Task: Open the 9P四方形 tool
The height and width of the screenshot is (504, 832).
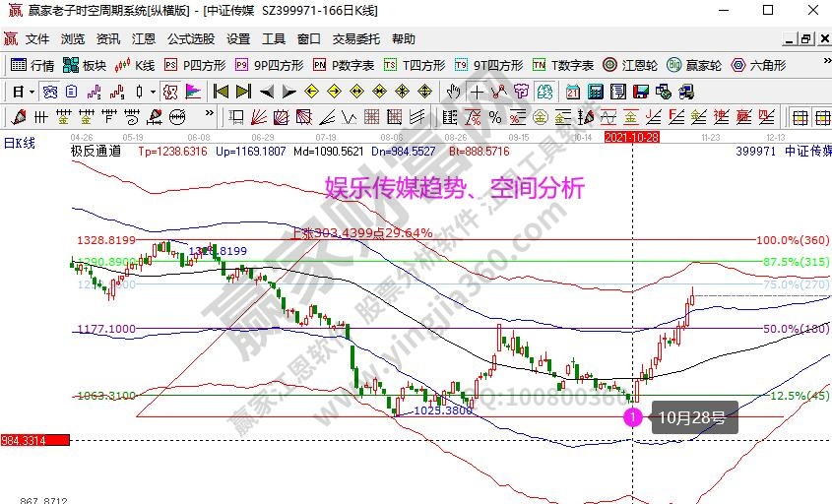Action: 269,65
